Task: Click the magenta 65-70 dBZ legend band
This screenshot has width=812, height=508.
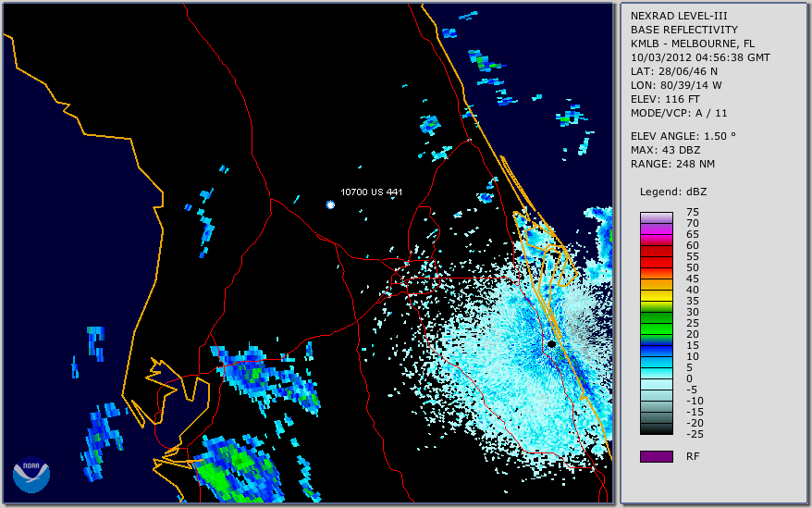Action: [656, 229]
